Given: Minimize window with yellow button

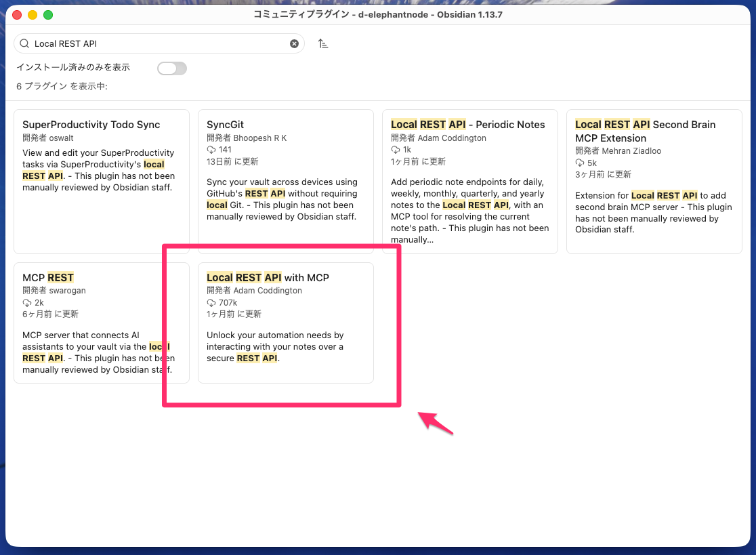Looking at the screenshot, I should [x=33, y=15].
